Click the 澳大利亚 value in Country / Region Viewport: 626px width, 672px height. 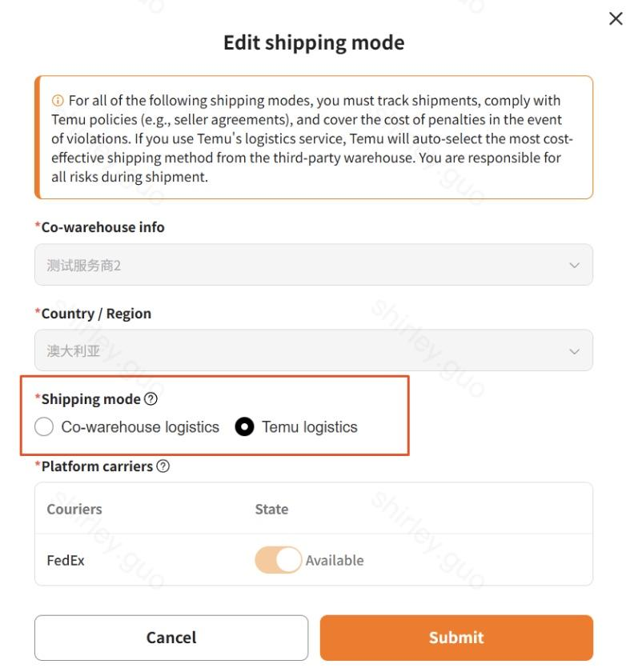tap(70, 350)
